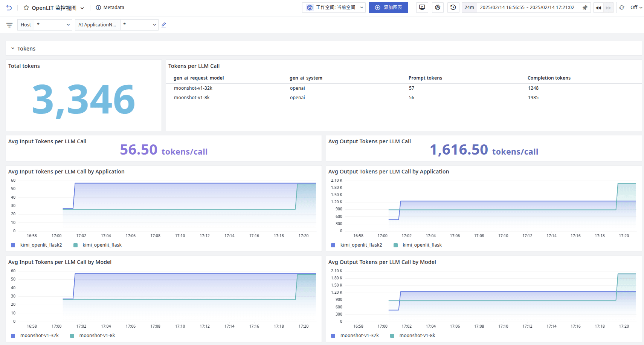Click the time range date field
The height and width of the screenshot is (345, 644).
click(x=527, y=8)
